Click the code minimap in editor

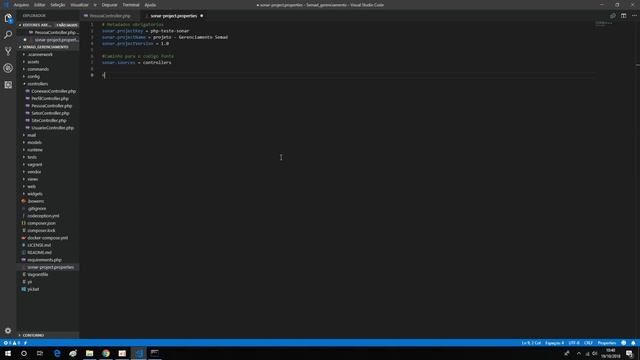(x=604, y=23)
